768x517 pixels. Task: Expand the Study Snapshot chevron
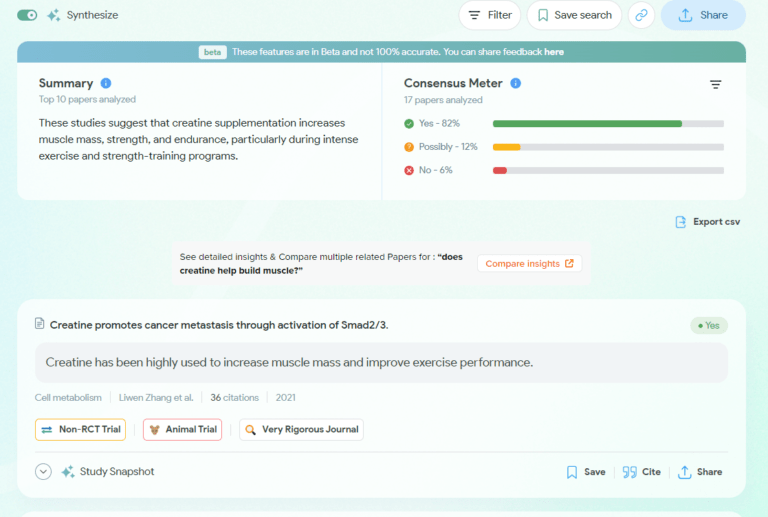tap(43, 472)
